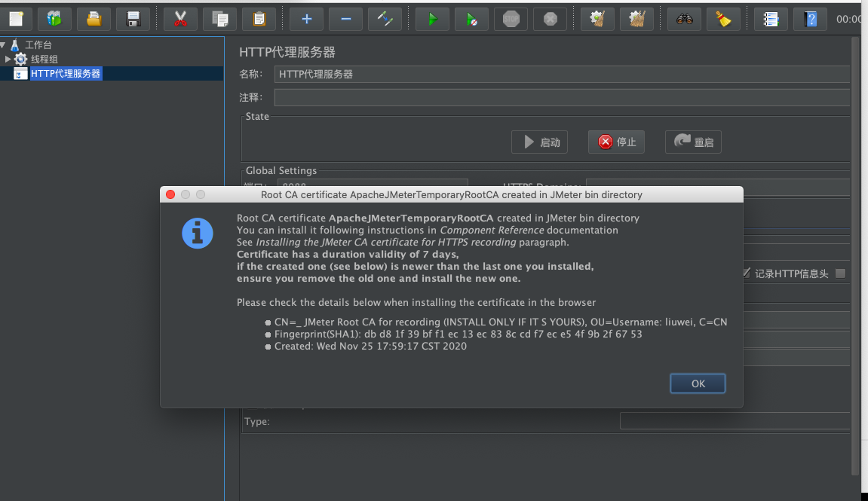
Task: Click OK in the certificate dialog
Action: [x=698, y=383]
